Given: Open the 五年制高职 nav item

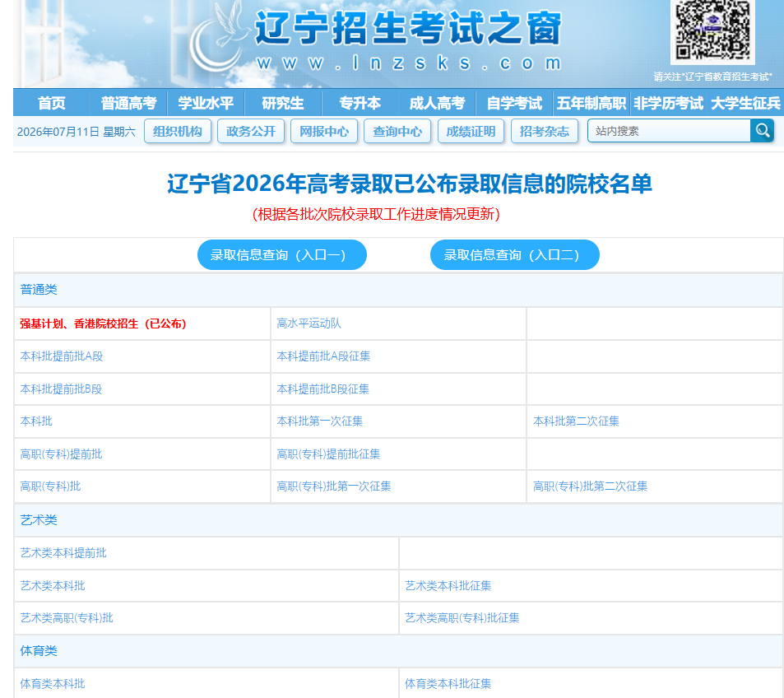Looking at the screenshot, I should click(x=591, y=103).
